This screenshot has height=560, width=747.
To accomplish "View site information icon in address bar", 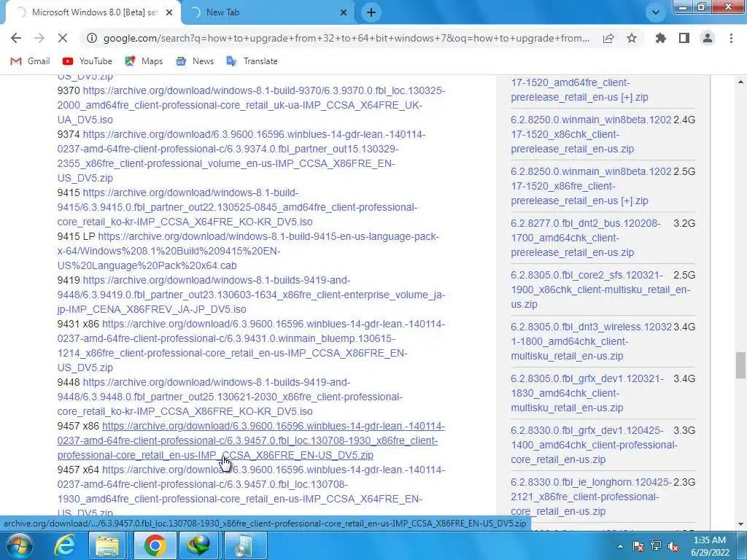I will click(91, 38).
